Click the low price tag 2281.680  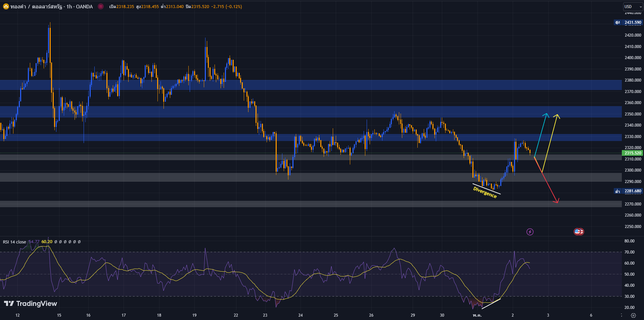[633, 191]
